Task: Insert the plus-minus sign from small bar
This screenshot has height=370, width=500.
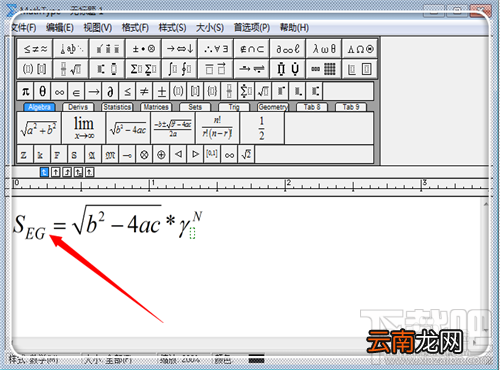Action: pyautogui.click(x=161, y=91)
